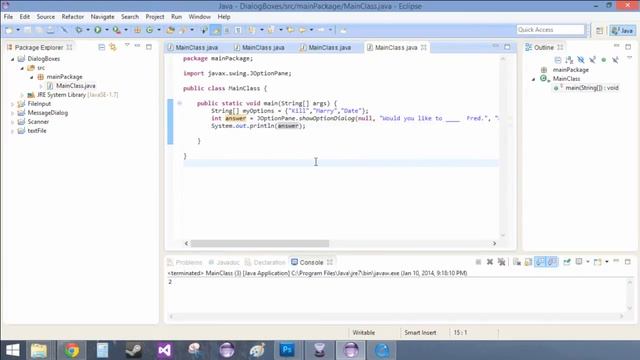
Task: Click the New file toolbar icon
Action: 9,30
